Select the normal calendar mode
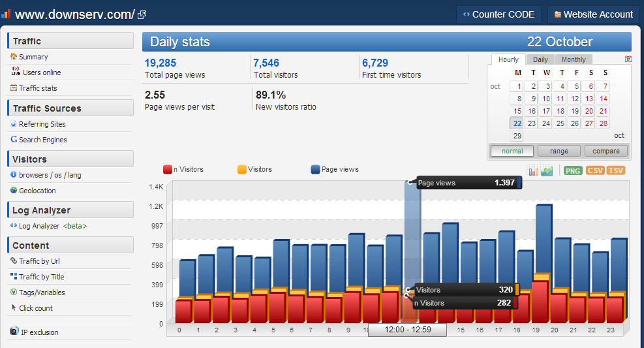The height and width of the screenshot is (348, 644). 512,151
